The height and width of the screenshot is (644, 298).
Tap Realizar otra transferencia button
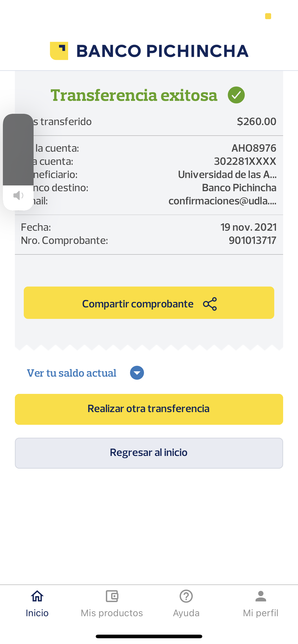click(x=149, y=409)
